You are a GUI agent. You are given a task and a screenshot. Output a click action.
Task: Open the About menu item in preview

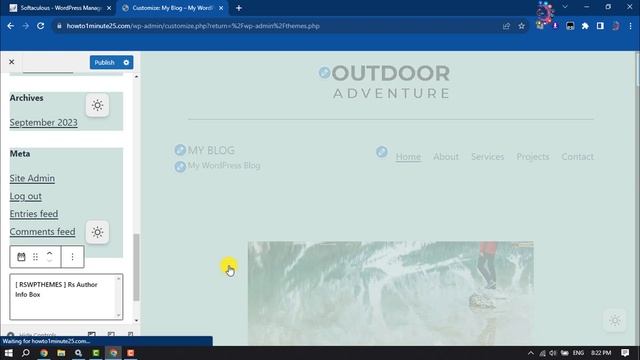pos(446,157)
